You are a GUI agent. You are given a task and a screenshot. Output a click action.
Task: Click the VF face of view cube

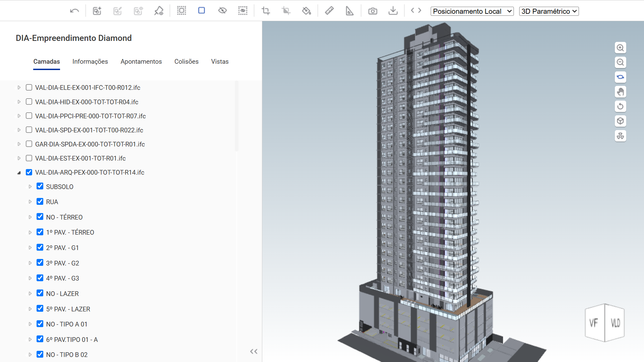pos(594,323)
